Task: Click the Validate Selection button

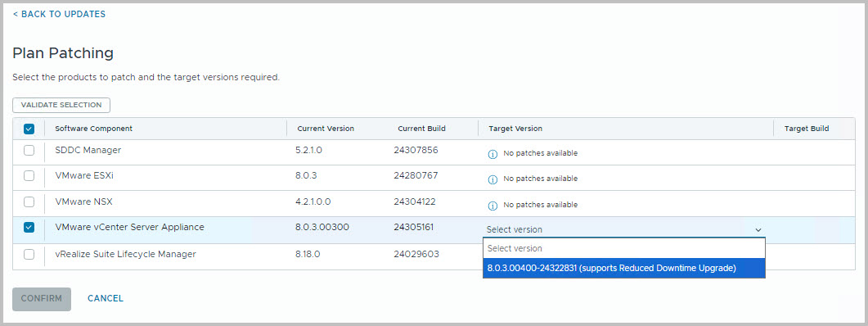Action: 61,105
